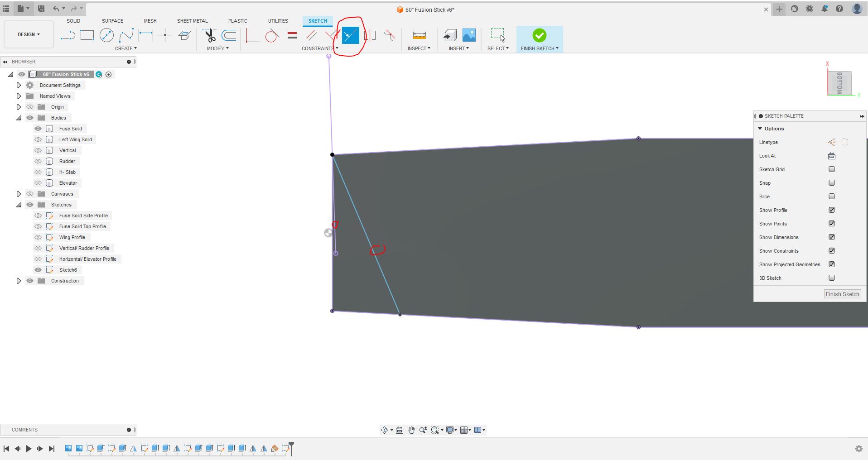Choose the Center Diameter Circle tool
The height and width of the screenshot is (460, 868).
coord(106,35)
